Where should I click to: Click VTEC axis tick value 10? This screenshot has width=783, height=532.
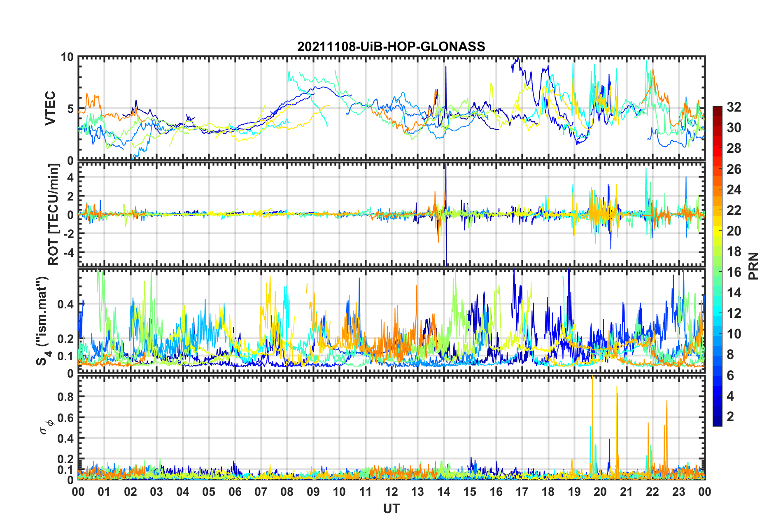pos(67,57)
